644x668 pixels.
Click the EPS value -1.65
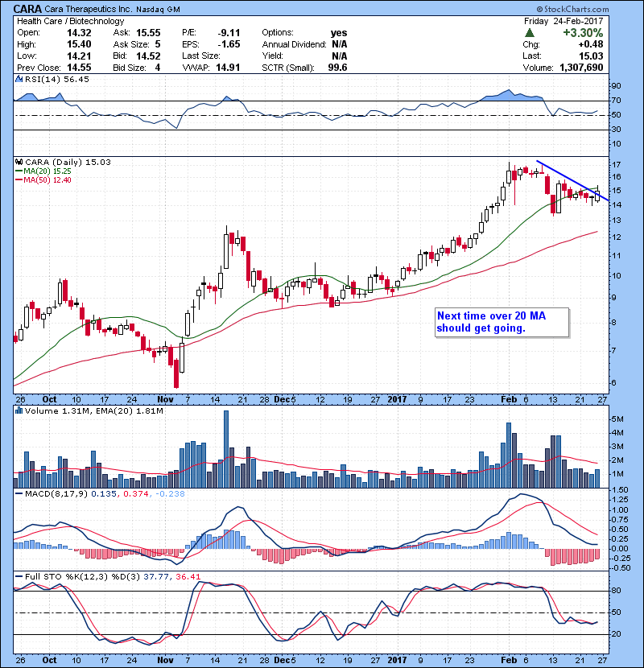(229, 44)
